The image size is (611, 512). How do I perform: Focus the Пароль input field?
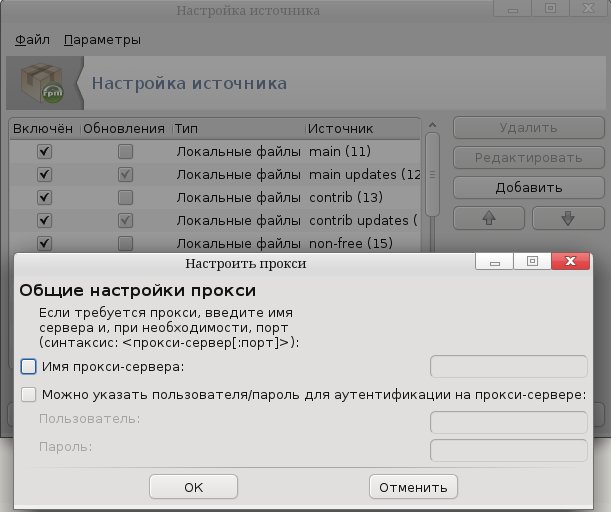(509, 450)
